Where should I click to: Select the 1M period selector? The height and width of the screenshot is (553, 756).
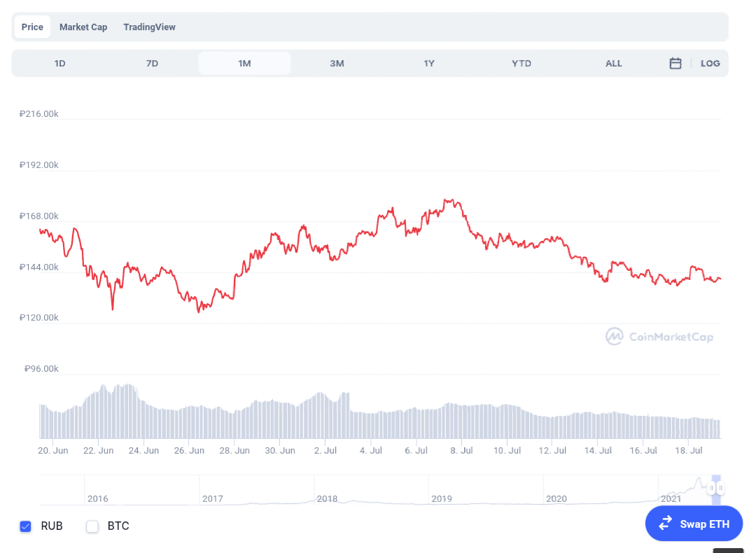click(x=244, y=63)
